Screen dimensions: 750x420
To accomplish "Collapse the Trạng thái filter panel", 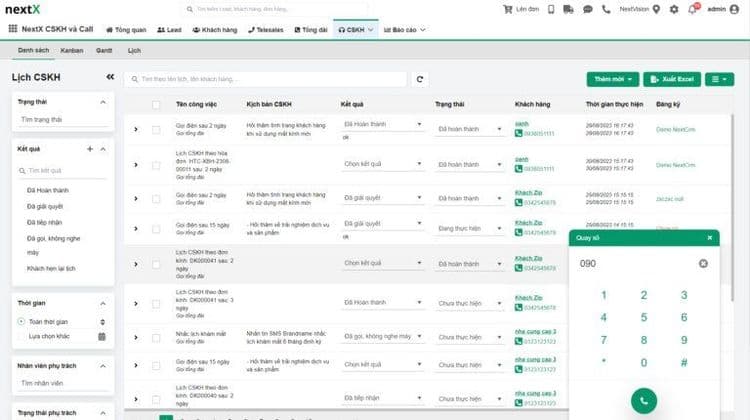I will (x=102, y=102).
